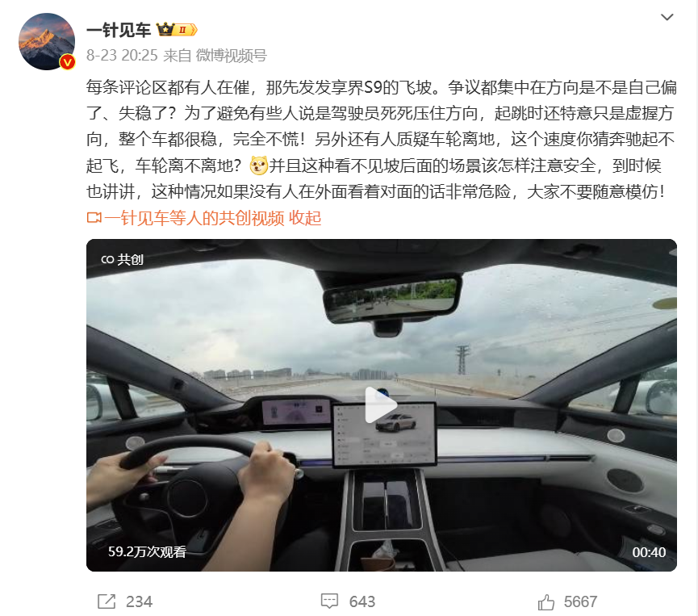Click the 8-23 20:25 post timestamp
Image resolution: width=698 pixels, height=616 pixels.
[x=122, y=55]
